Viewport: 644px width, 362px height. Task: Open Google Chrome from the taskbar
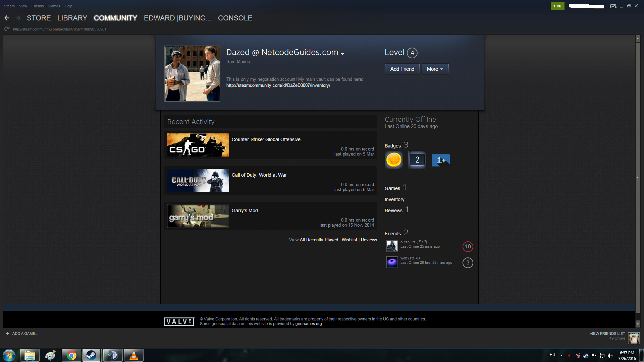(71, 355)
